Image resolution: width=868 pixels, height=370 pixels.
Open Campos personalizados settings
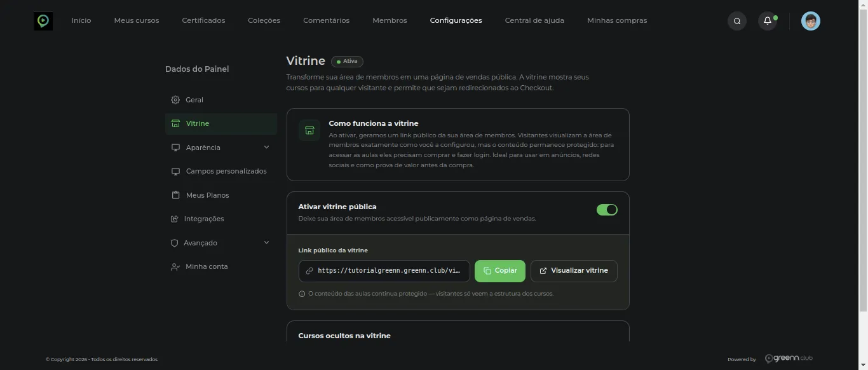(x=221, y=172)
